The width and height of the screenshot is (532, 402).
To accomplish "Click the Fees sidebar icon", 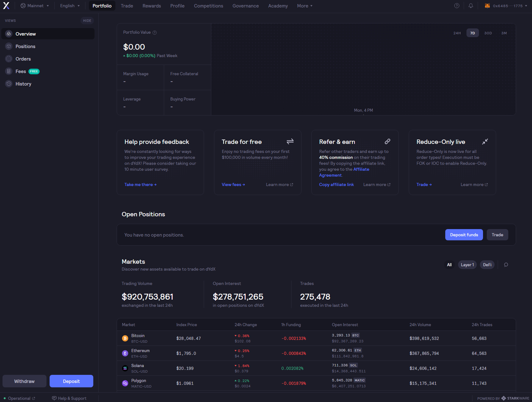I will [x=8, y=71].
